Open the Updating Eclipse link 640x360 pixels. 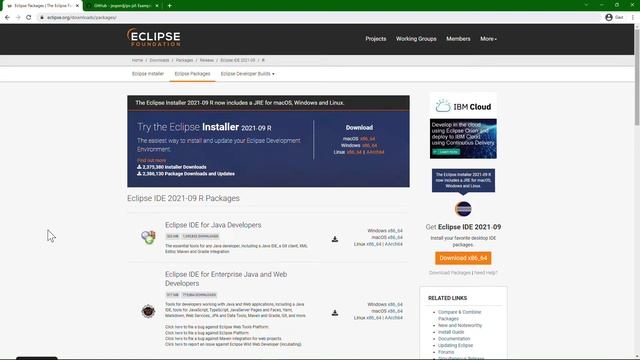point(456,345)
